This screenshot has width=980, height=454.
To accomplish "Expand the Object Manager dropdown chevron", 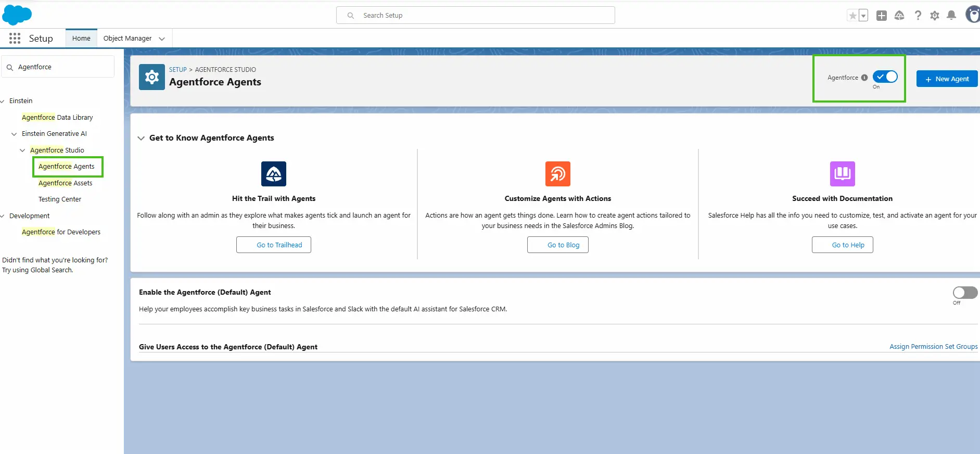I will (162, 39).
